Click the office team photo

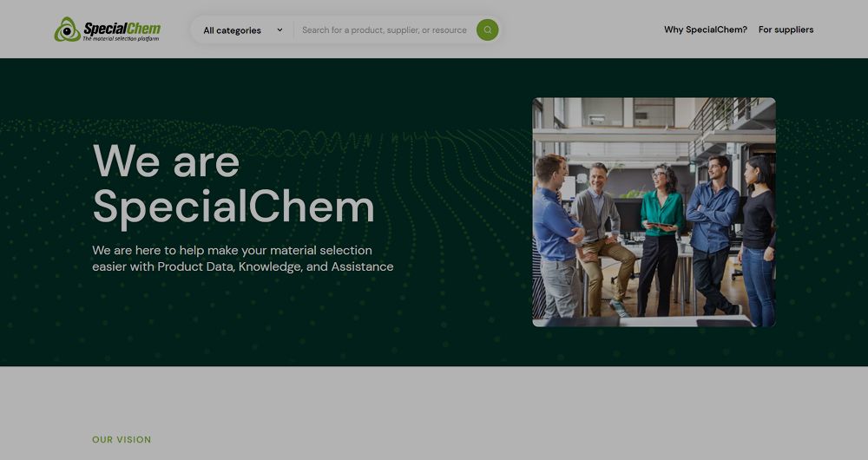654,212
